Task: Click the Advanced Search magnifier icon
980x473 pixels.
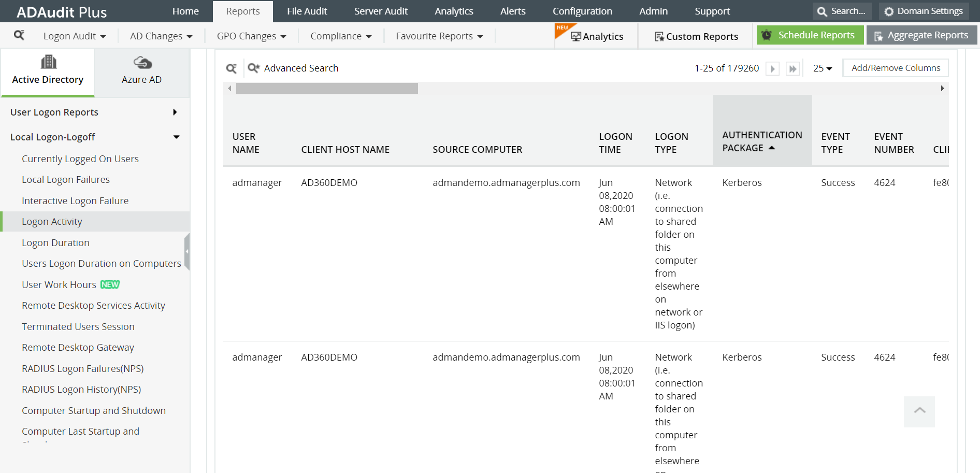Action: [254, 68]
